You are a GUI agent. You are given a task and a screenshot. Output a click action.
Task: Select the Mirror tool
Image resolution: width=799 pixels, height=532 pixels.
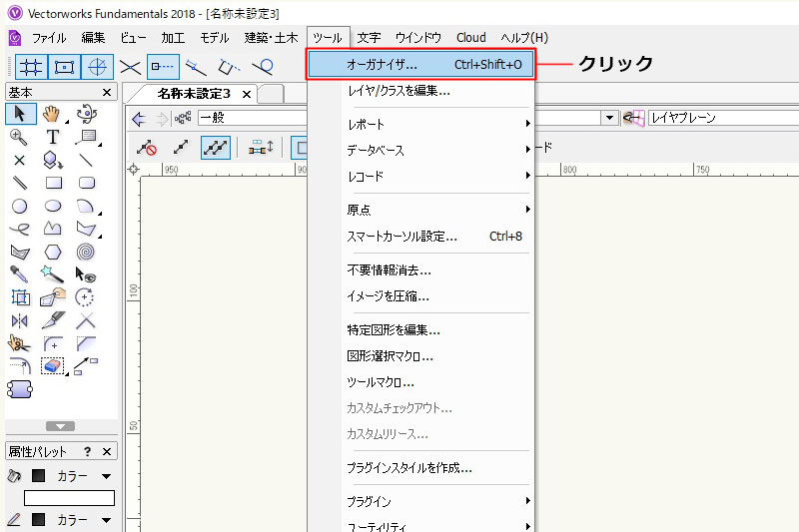[x=19, y=321]
